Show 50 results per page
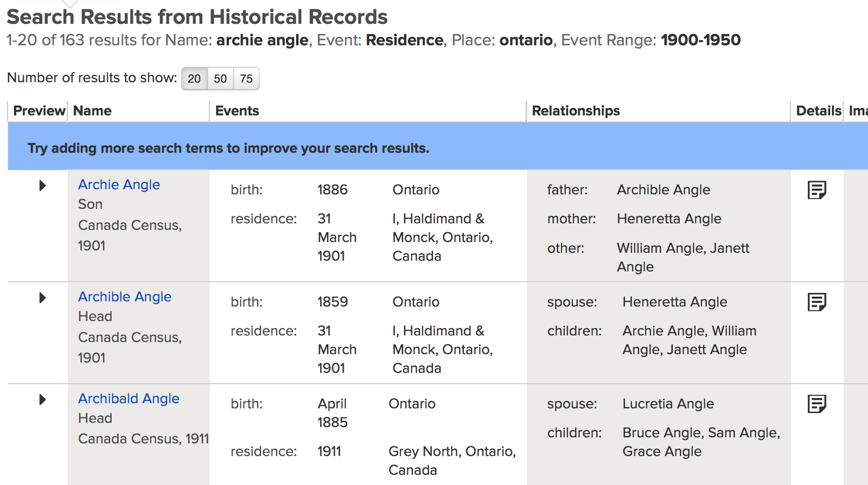The height and width of the screenshot is (485, 868). 220,79
